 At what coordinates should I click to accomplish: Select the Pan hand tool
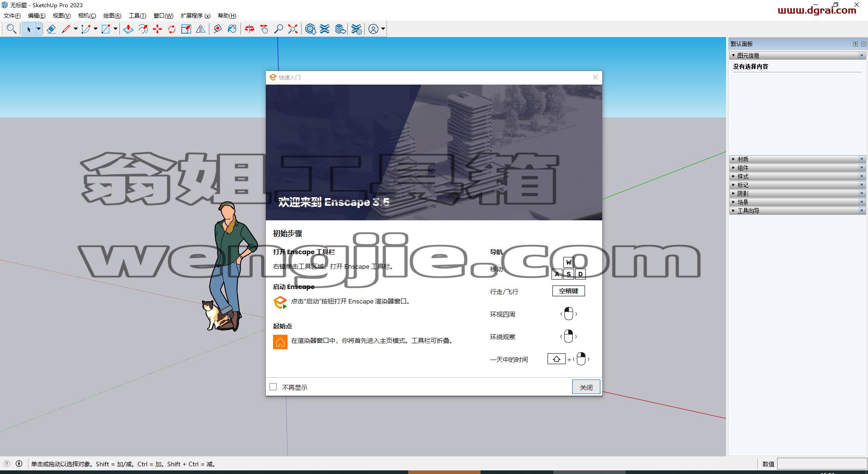tap(264, 29)
